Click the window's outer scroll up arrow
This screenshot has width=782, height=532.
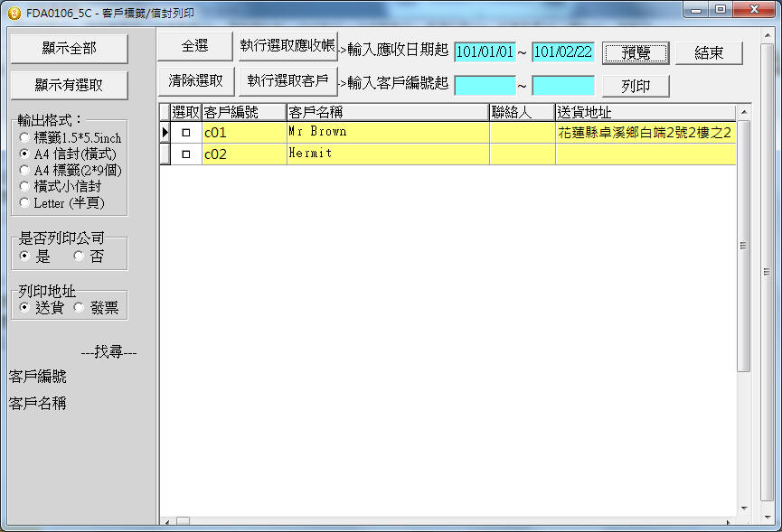coord(767,35)
